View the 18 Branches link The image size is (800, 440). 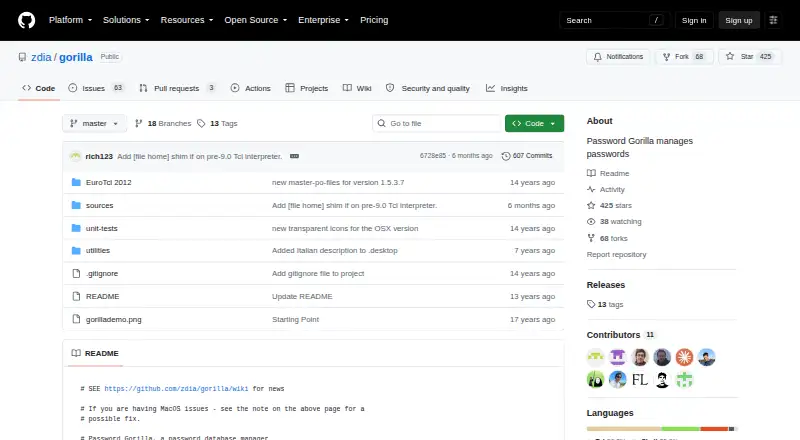[x=163, y=124]
